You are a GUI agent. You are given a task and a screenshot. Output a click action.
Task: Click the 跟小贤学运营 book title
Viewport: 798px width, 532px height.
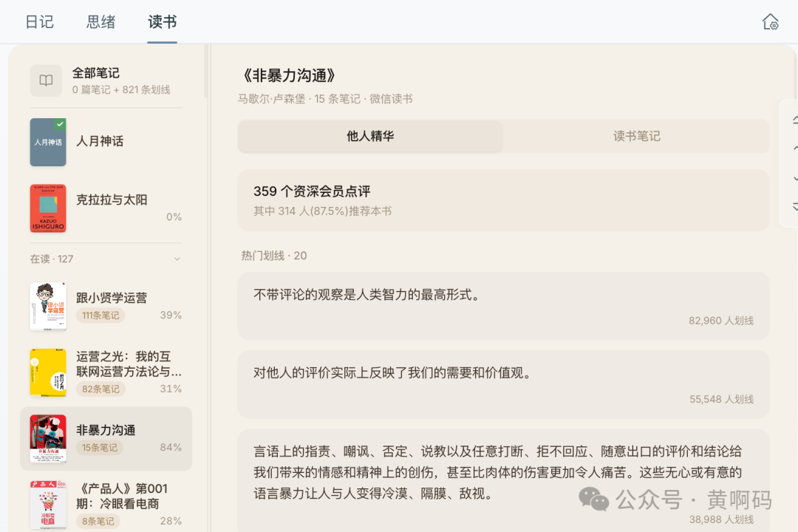pos(112,297)
